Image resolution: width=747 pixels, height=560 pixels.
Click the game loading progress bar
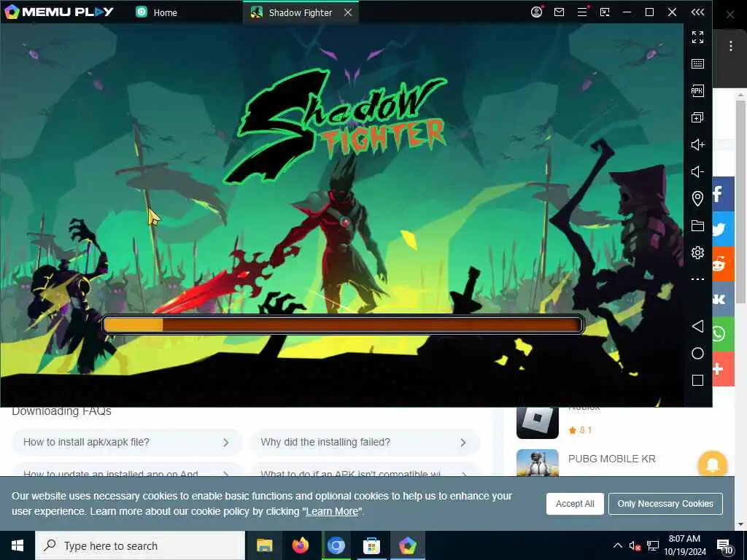[x=343, y=324]
